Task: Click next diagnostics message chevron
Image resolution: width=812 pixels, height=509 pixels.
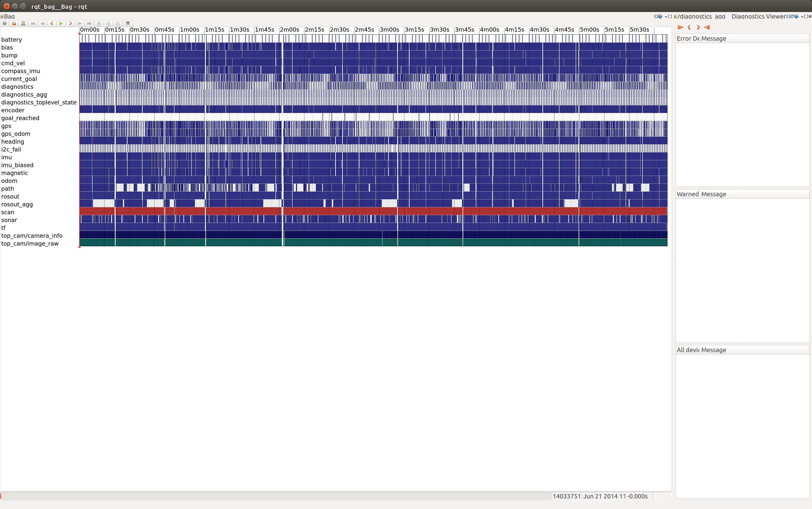Action: coord(698,27)
